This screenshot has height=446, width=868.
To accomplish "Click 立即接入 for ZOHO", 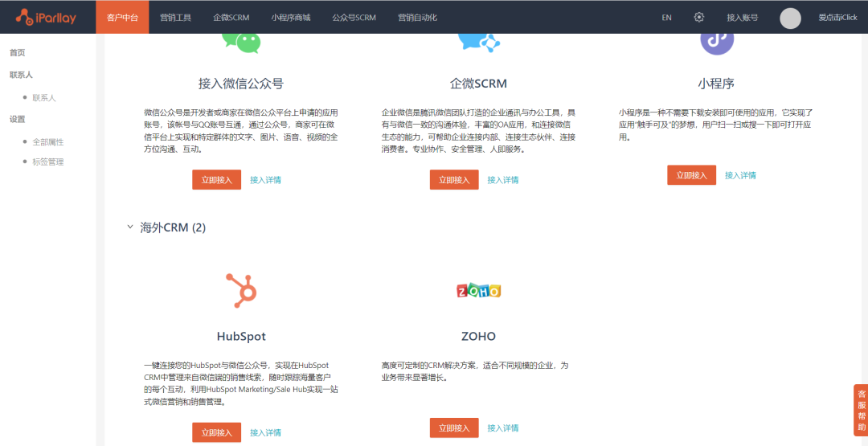I will click(x=454, y=428).
